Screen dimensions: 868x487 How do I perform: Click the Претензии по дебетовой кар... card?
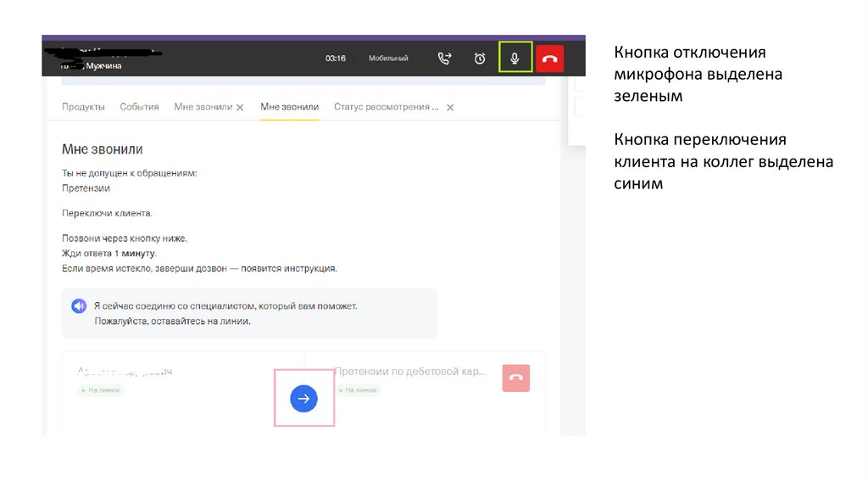pos(409,372)
